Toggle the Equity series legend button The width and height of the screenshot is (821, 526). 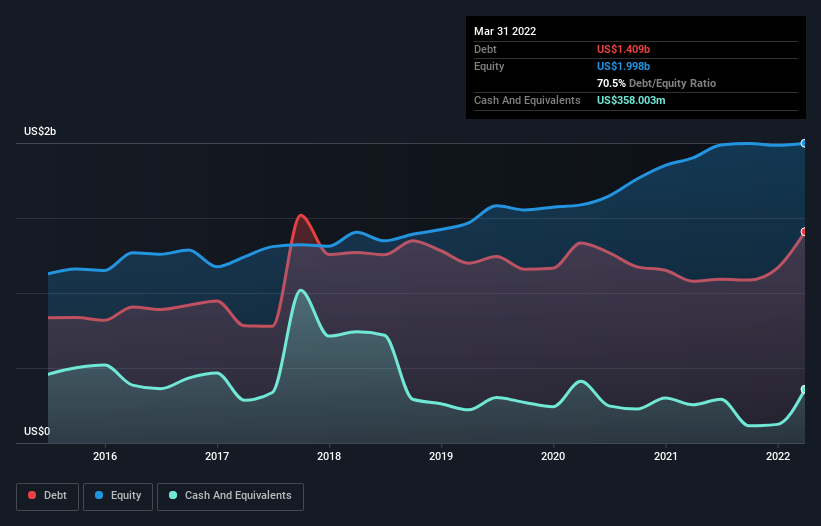tap(118, 496)
